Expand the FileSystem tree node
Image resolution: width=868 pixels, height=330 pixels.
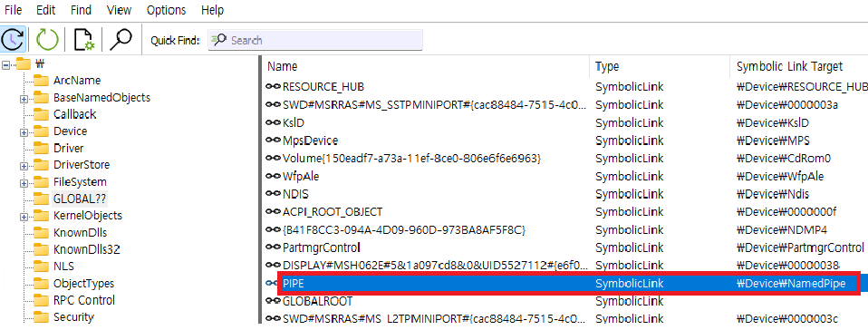pyautogui.click(x=24, y=183)
